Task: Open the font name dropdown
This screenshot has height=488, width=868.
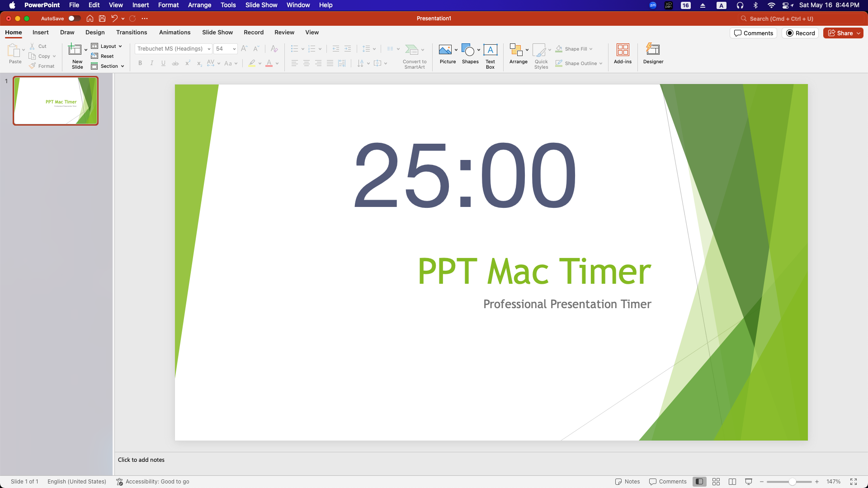Action: click(x=209, y=49)
